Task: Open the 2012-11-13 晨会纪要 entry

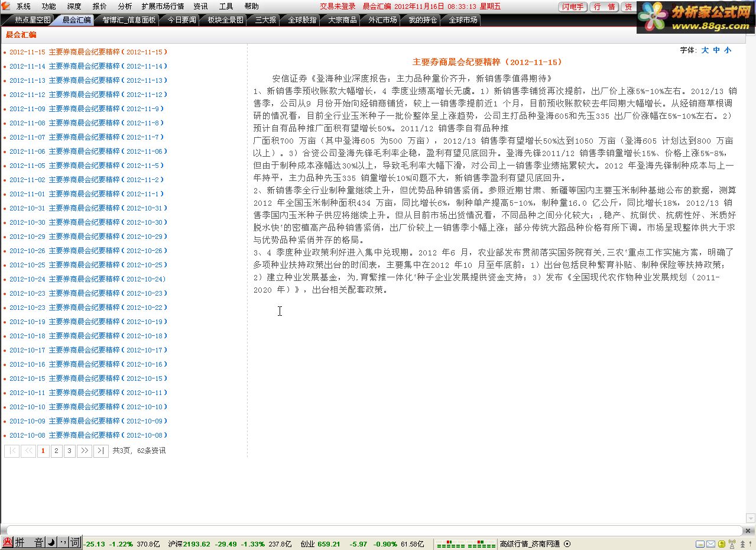Action: pyautogui.click(x=88, y=80)
